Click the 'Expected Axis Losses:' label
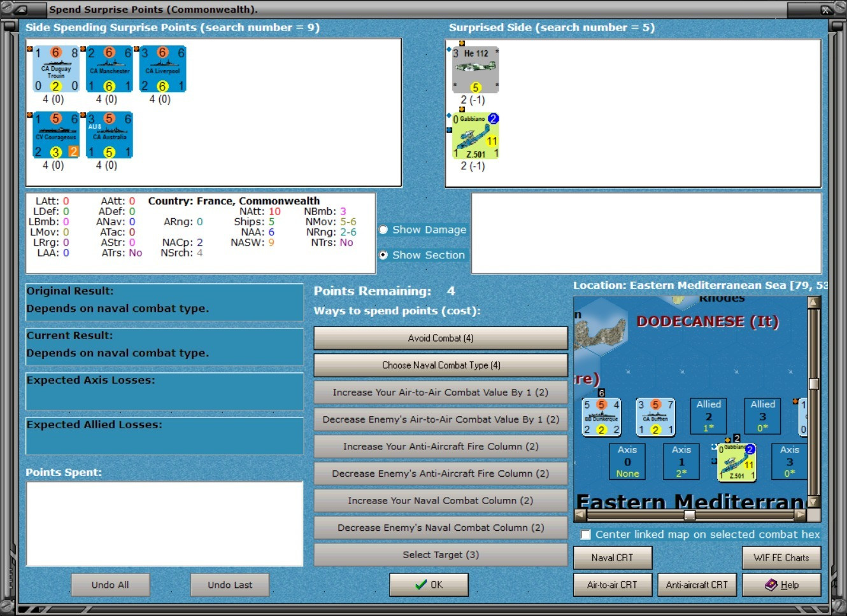Viewport: 847px width, 616px height. 90,380
